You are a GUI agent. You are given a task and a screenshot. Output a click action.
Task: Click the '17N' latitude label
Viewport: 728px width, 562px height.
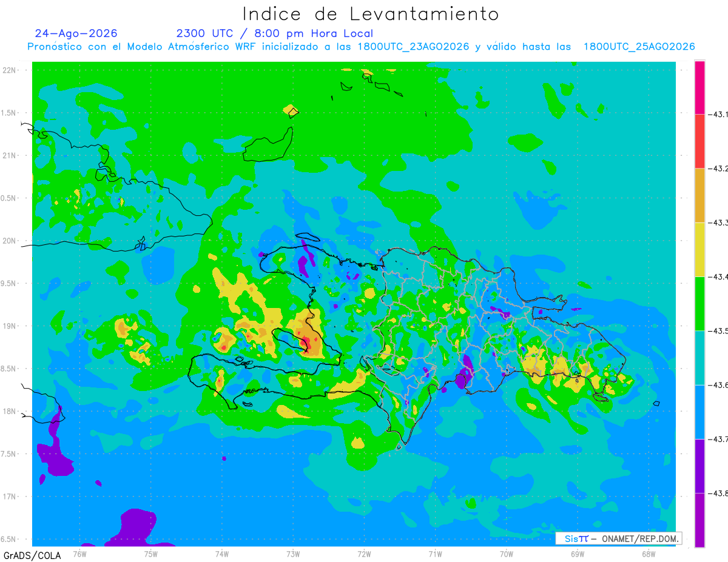10,497
